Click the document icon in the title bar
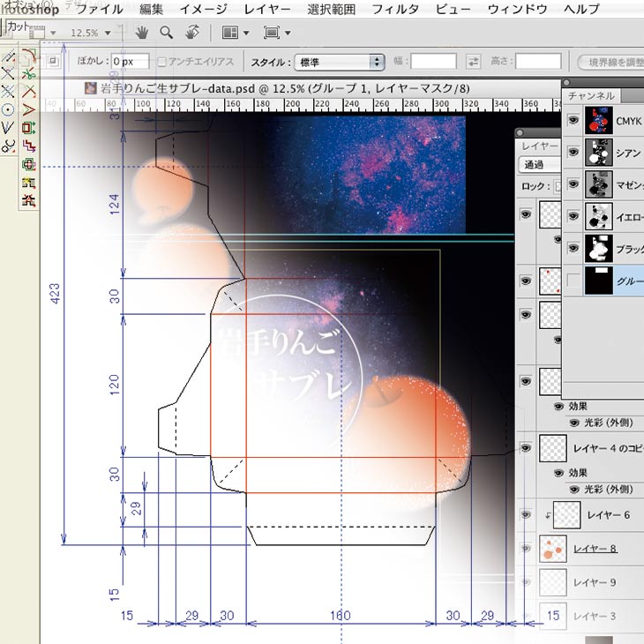The image size is (644, 644). pos(91,88)
